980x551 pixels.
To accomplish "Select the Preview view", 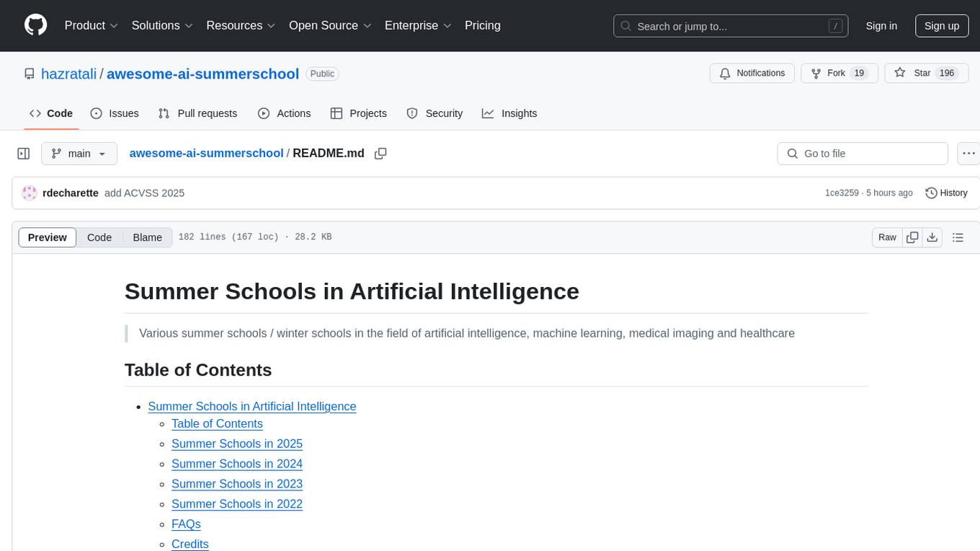I will click(x=48, y=237).
